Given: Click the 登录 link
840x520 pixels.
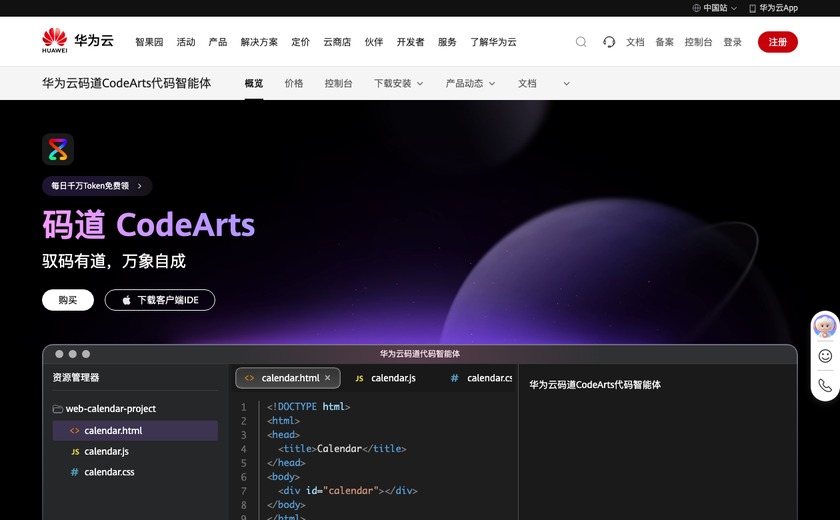Looking at the screenshot, I should tap(732, 42).
